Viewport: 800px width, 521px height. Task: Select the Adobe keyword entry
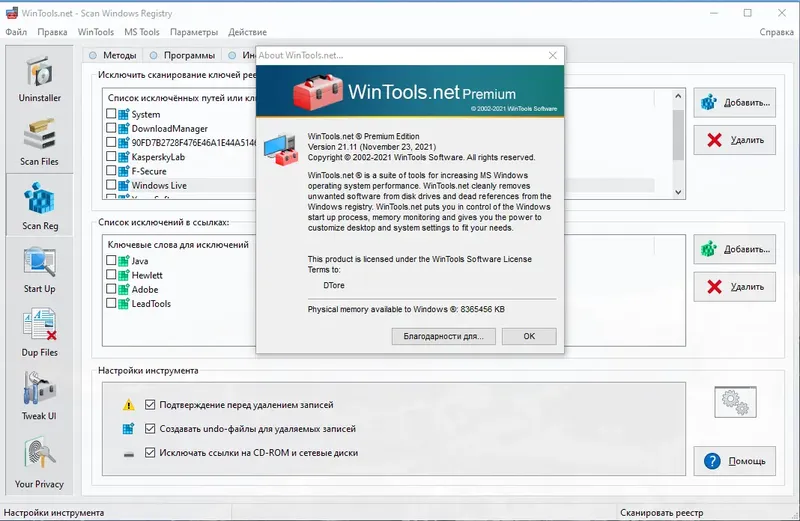click(x=145, y=289)
